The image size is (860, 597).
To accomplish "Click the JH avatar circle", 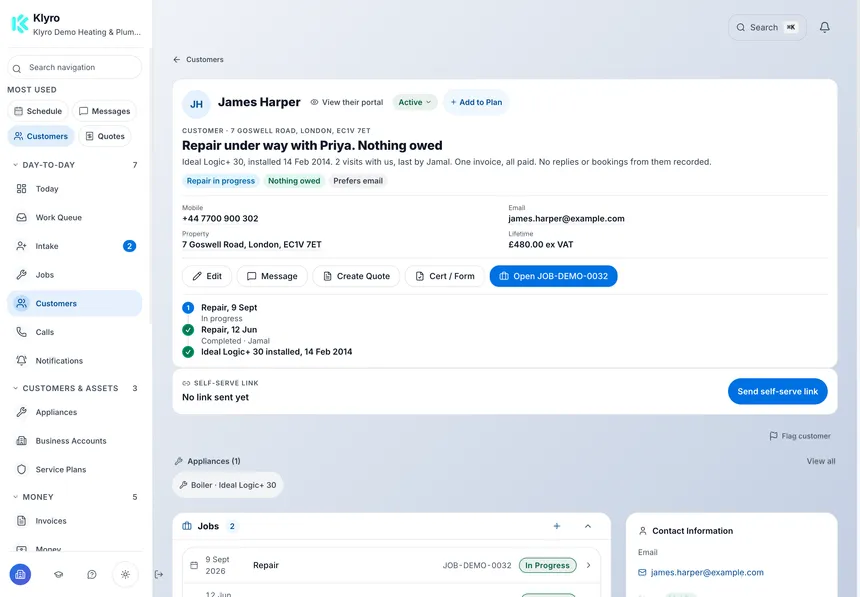I will [196, 104].
